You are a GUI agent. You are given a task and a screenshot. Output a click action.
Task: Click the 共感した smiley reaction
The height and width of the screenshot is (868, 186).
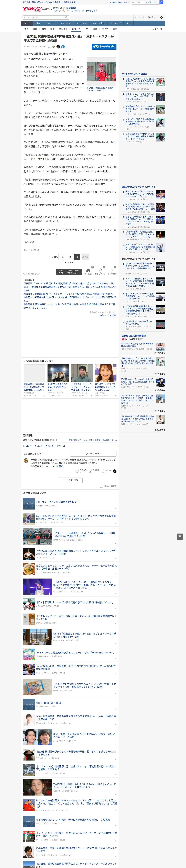click(77, 471)
